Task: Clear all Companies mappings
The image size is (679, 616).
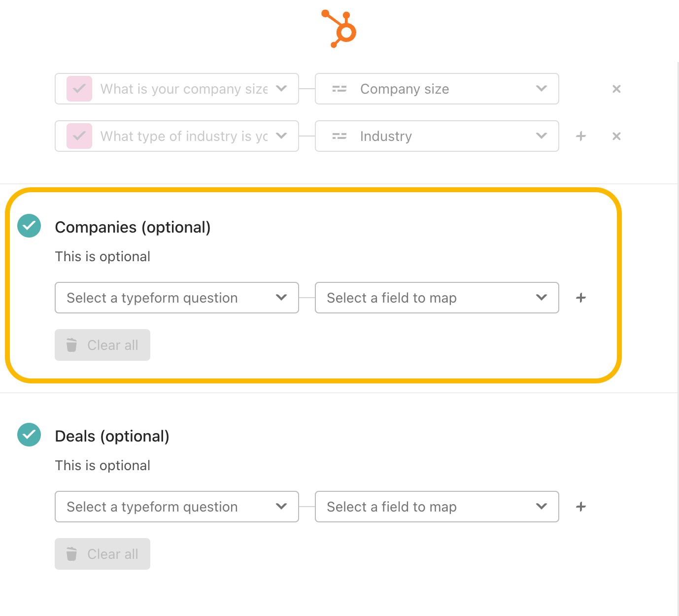Action: pos(102,345)
